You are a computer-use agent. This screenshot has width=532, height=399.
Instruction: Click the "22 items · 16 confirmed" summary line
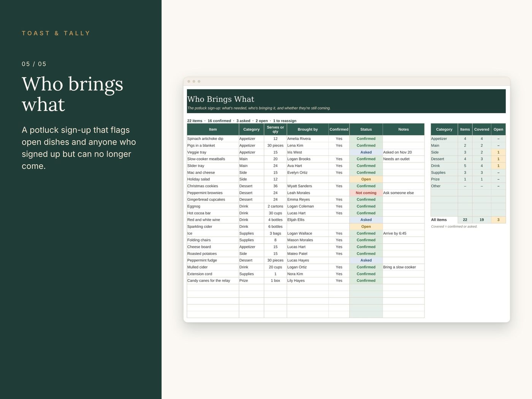(242, 121)
